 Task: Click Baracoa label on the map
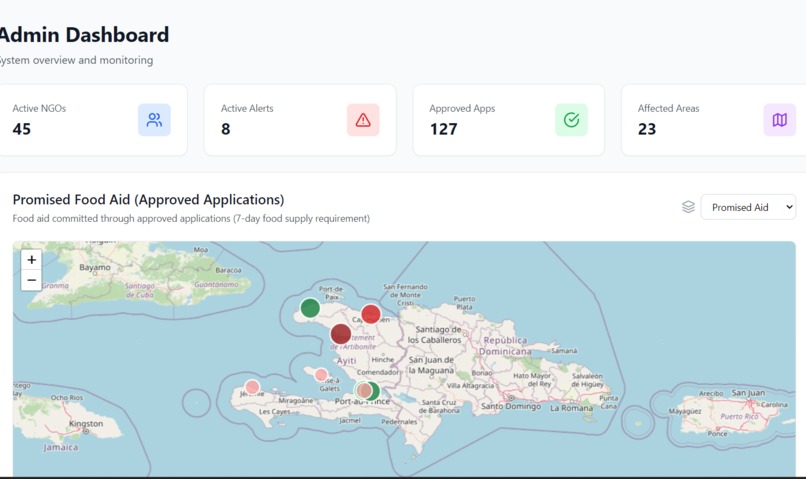228,270
